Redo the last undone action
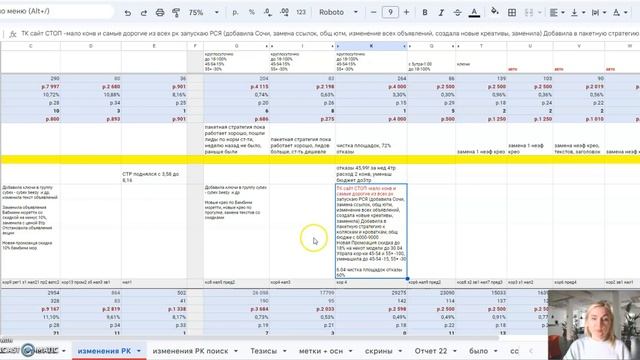The image size is (640, 360). [144, 13]
